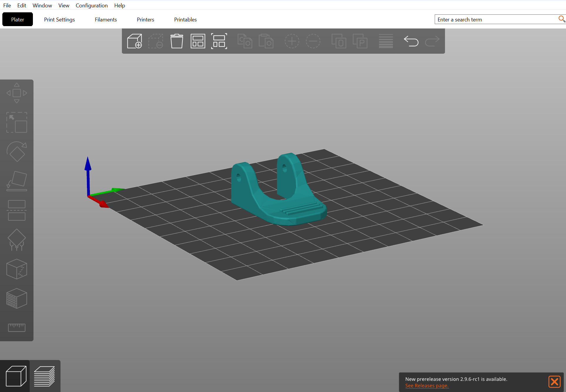Select the Scale tool in sidebar
This screenshot has height=392, width=566.
[17, 122]
